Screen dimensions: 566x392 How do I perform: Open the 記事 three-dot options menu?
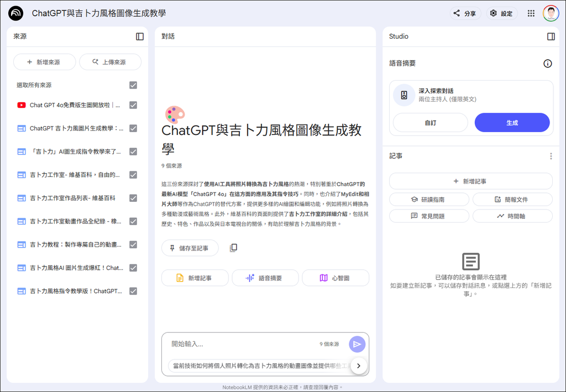pyautogui.click(x=551, y=156)
